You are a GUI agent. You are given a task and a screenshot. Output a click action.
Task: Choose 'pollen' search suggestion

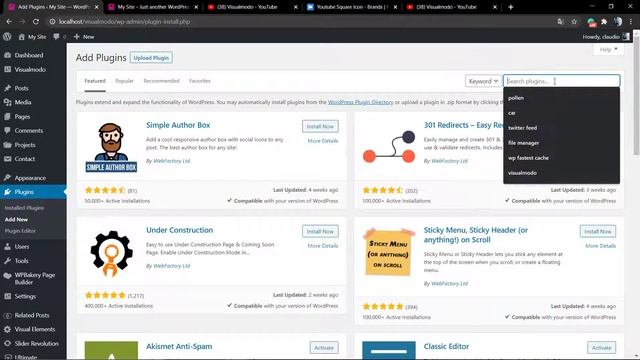tap(561, 98)
